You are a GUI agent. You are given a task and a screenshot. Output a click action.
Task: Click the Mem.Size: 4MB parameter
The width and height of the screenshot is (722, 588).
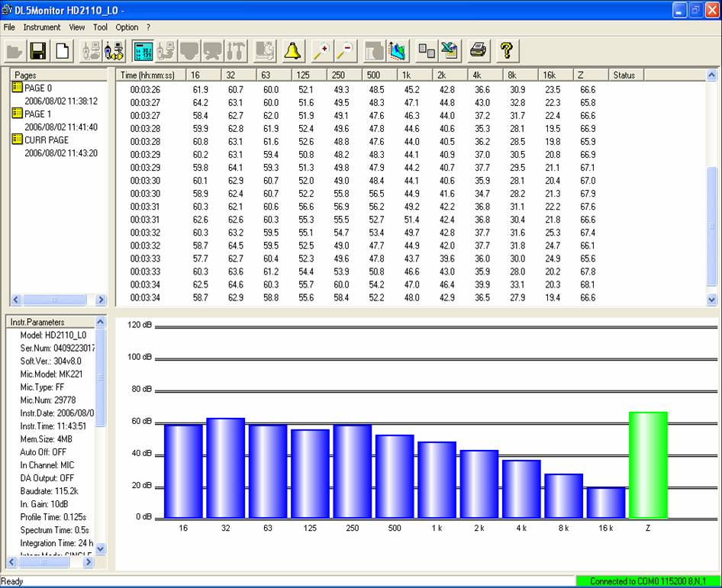click(x=46, y=439)
